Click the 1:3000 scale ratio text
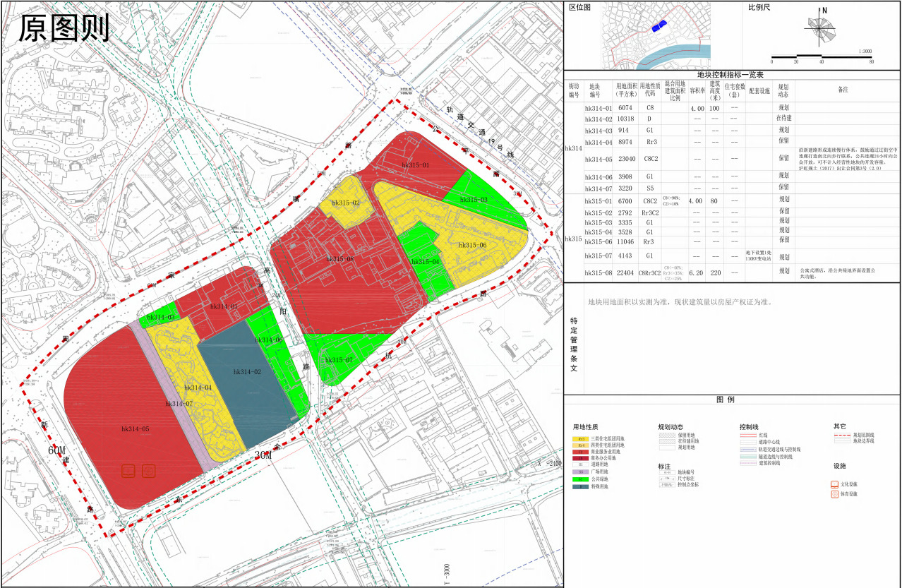The width and height of the screenshot is (902, 588). [865, 52]
